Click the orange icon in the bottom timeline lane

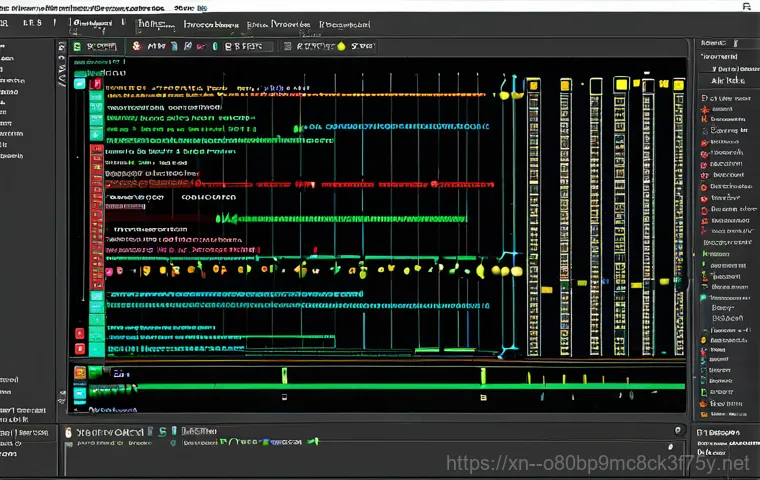point(80,373)
